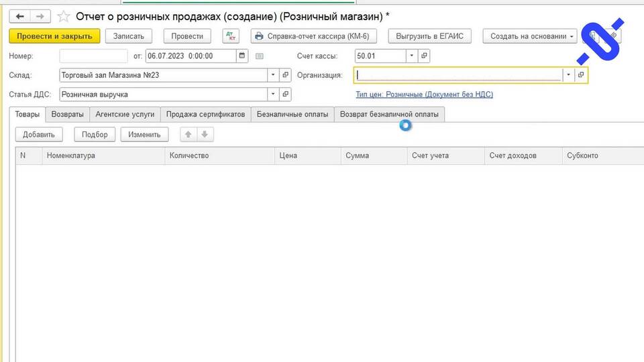Expand the Счет кассы dropdown
Viewport: 644px width, 362px height.
pos(413,56)
